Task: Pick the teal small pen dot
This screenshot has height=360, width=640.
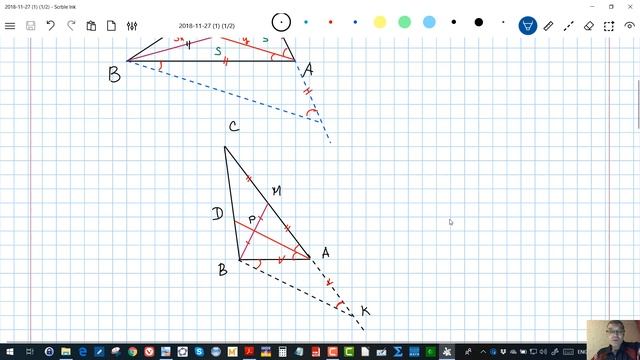Action: (306, 22)
